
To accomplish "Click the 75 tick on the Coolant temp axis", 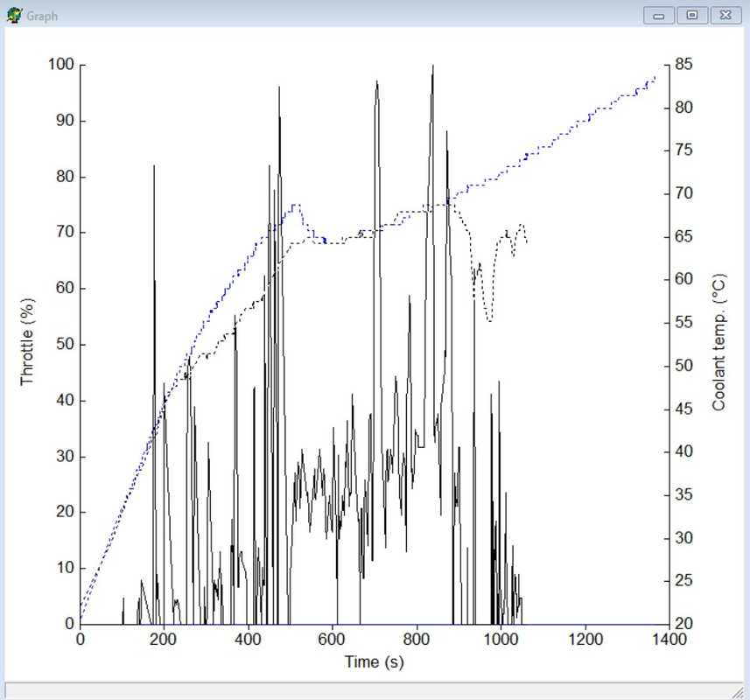I will (x=684, y=150).
